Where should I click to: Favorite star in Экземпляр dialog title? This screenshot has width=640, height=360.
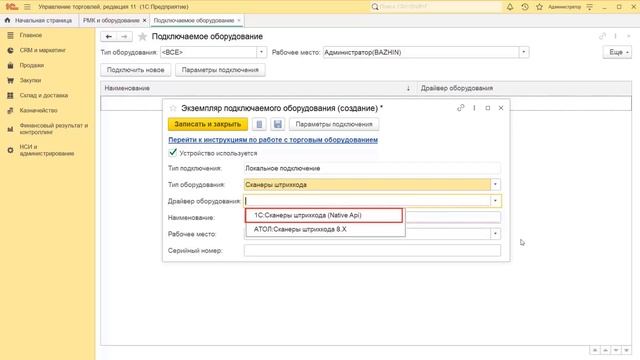click(173, 108)
